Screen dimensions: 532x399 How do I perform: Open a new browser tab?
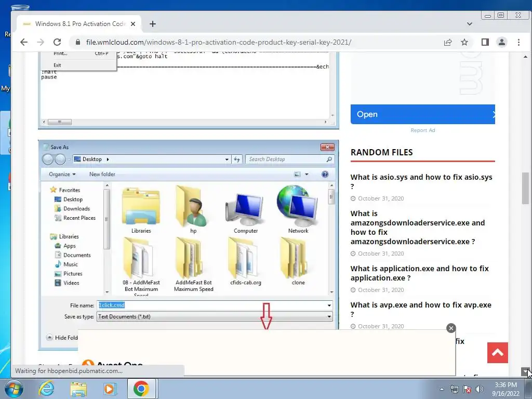tap(153, 24)
